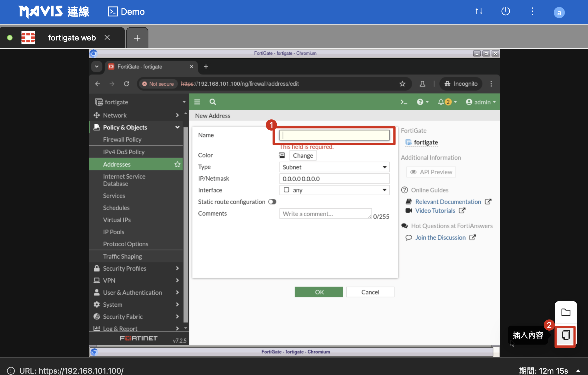588x375 pixels.
Task: Click the API Preview eye button
Action: point(431,172)
